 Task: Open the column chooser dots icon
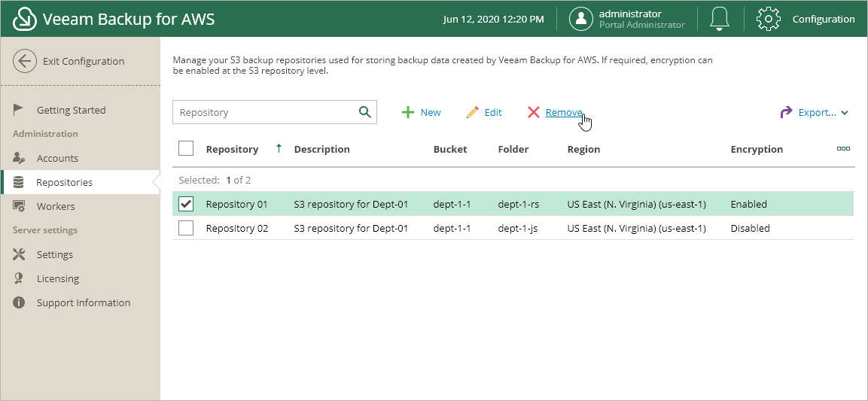tap(843, 149)
